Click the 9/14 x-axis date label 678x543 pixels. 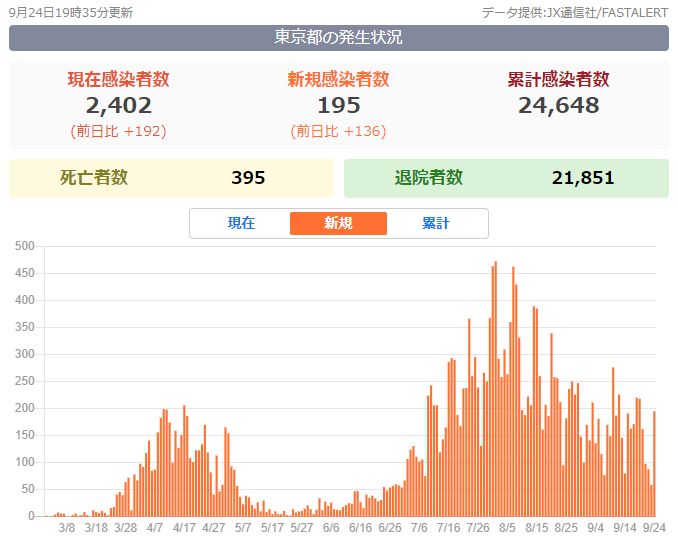(625, 528)
